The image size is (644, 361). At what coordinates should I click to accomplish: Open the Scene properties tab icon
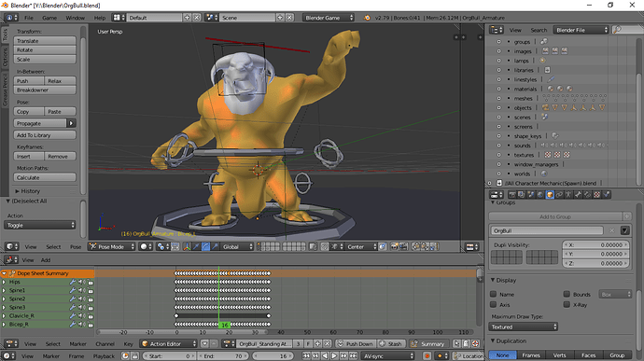(531, 195)
